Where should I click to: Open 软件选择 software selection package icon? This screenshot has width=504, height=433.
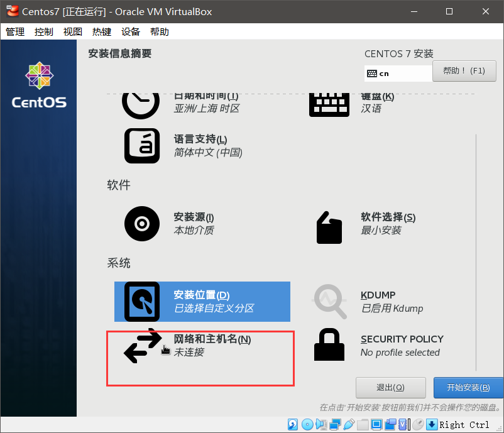click(329, 227)
